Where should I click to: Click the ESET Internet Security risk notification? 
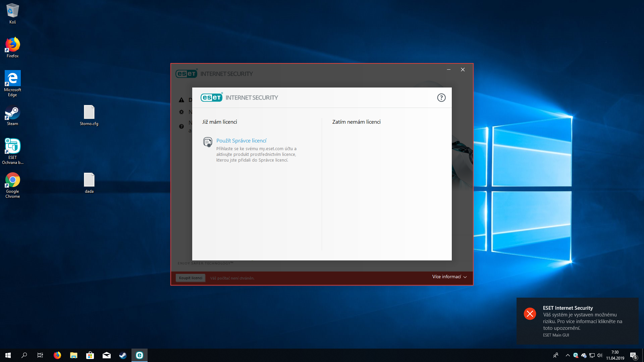[578, 321]
